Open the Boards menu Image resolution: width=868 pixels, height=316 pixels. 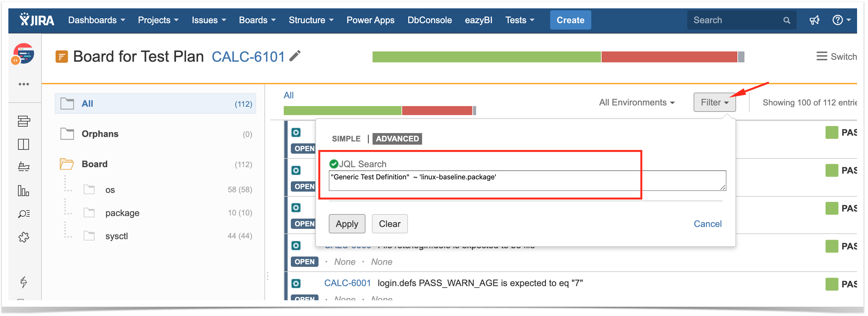pyautogui.click(x=257, y=20)
